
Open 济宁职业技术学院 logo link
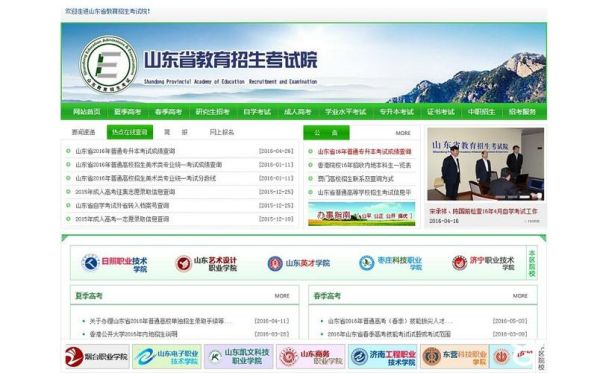(x=483, y=263)
